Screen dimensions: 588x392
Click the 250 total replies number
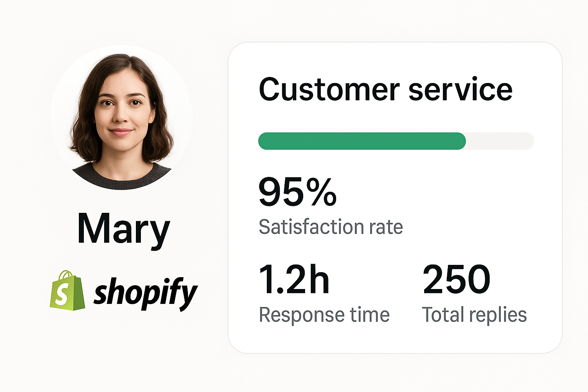(x=456, y=279)
